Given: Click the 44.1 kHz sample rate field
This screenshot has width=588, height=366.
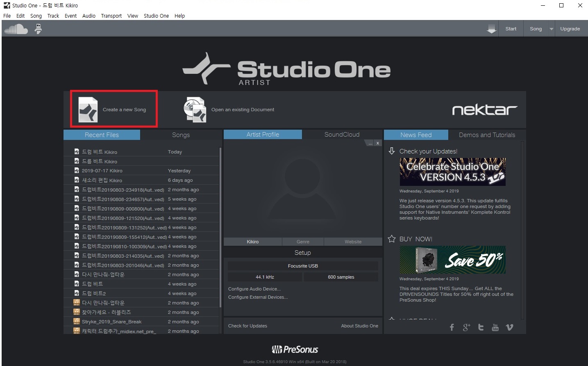Looking at the screenshot, I should 265,277.
